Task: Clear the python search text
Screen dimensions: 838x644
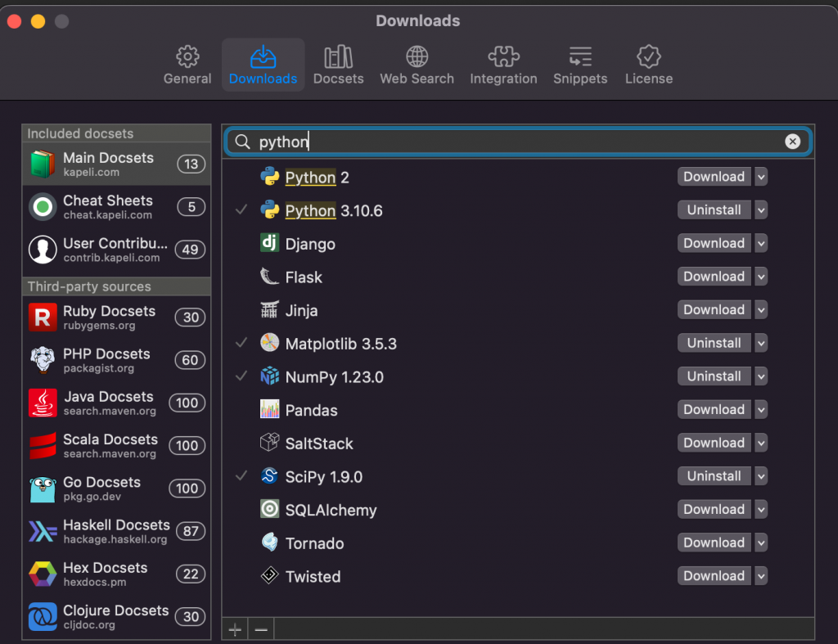Action: tap(792, 141)
